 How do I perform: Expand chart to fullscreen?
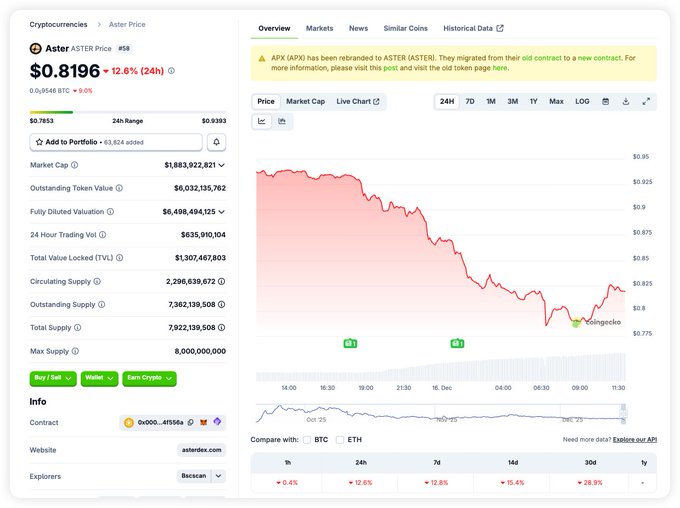click(646, 101)
